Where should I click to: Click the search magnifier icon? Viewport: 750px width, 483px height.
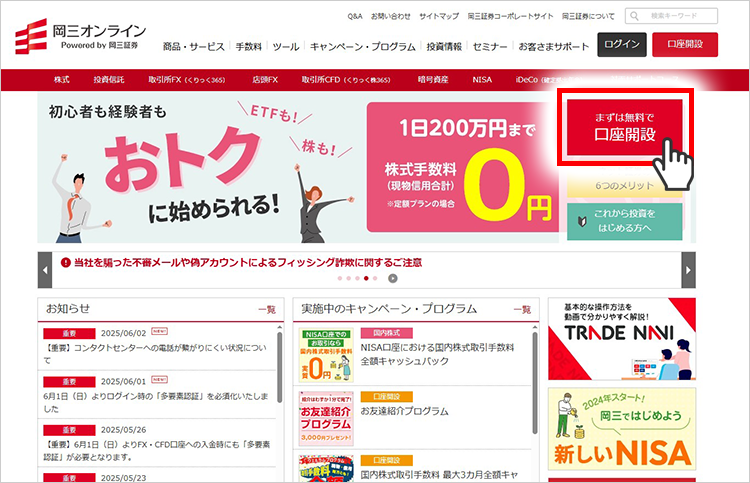point(634,16)
